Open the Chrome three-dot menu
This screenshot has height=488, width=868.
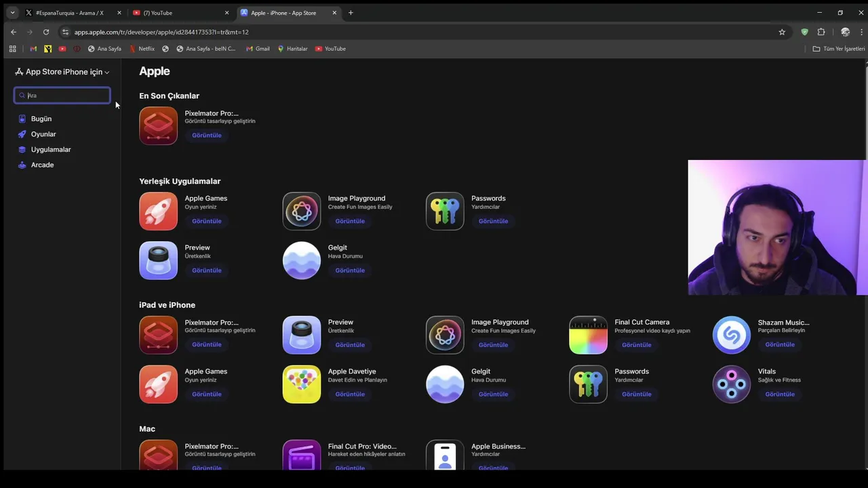tap(862, 32)
